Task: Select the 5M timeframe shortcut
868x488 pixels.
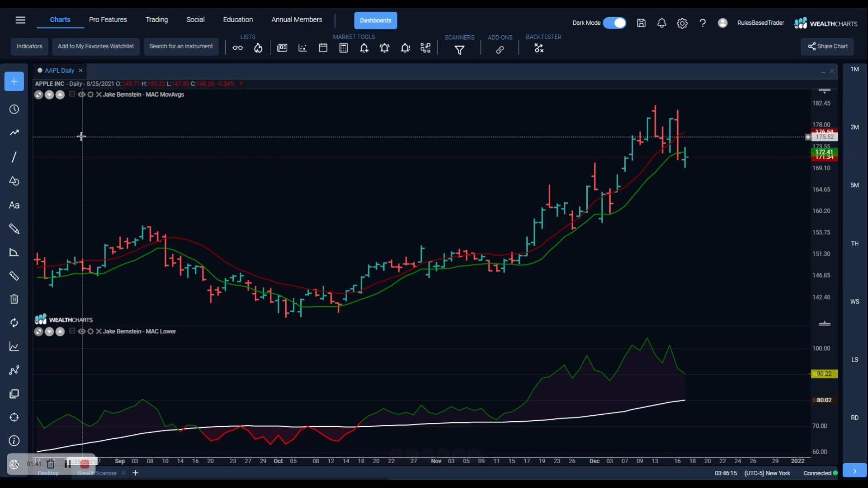Action: click(854, 185)
